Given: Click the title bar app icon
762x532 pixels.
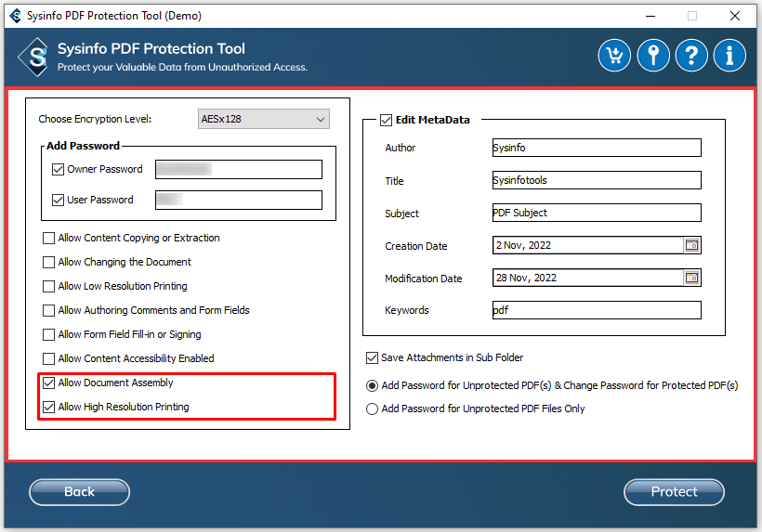Looking at the screenshot, I should (16, 16).
